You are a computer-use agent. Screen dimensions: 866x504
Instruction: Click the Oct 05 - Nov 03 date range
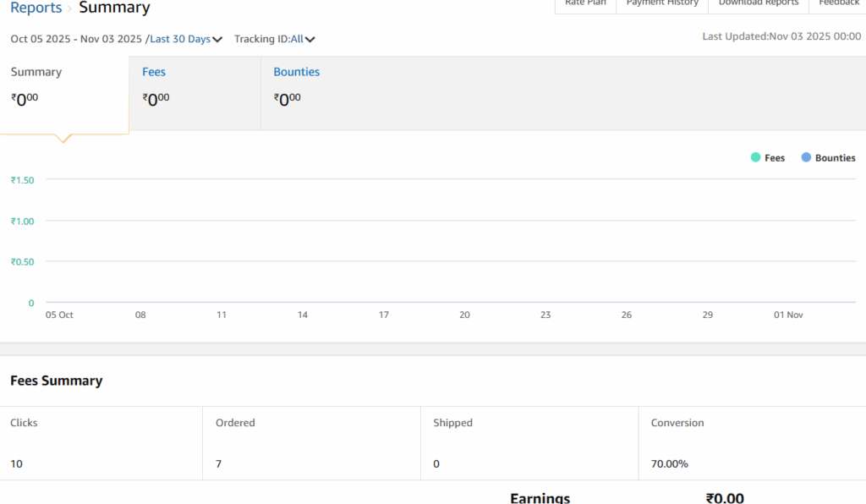76,39
